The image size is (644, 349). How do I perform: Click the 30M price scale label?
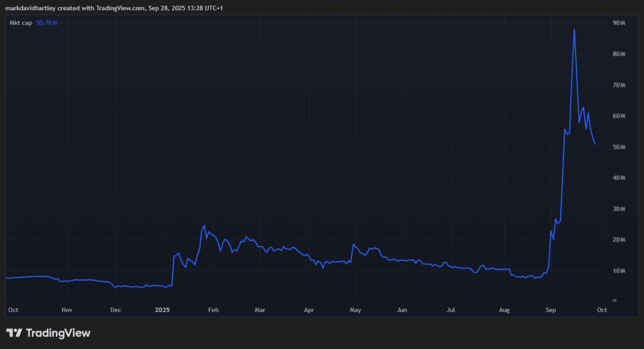[x=619, y=209]
